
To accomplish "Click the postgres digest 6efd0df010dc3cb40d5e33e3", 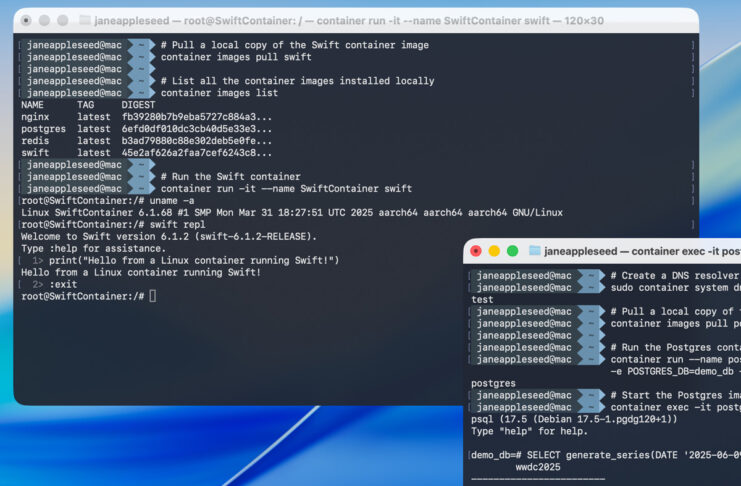I will tap(197, 129).
